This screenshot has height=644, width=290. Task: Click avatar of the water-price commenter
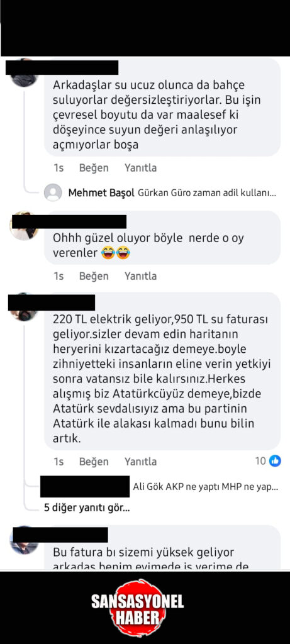click(24, 75)
